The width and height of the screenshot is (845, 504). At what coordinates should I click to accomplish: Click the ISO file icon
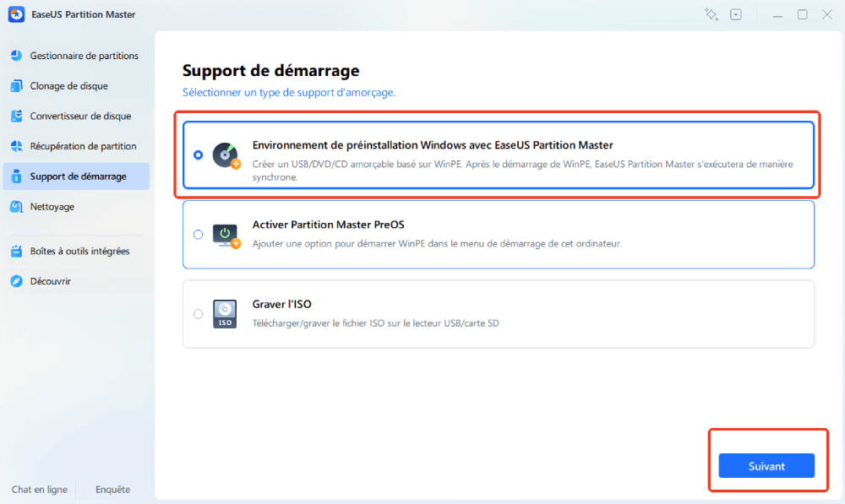click(225, 314)
